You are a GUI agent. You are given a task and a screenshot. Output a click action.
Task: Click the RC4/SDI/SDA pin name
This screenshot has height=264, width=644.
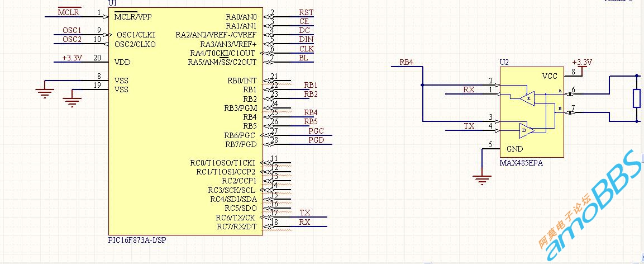233,200
